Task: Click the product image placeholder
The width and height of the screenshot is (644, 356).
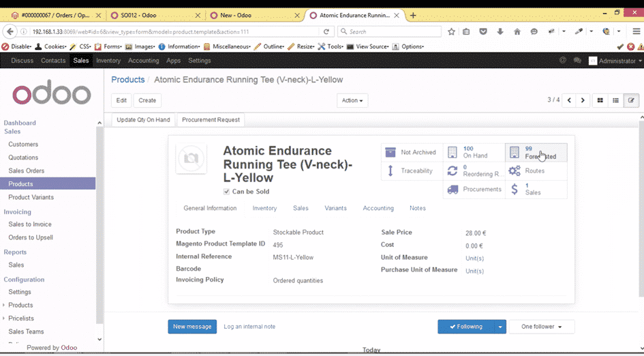Action: 191,158
